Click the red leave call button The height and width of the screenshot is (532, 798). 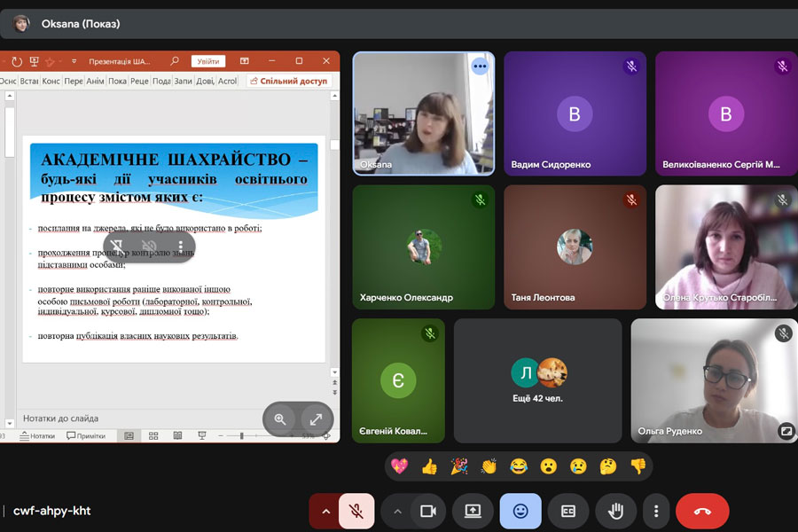(x=702, y=512)
